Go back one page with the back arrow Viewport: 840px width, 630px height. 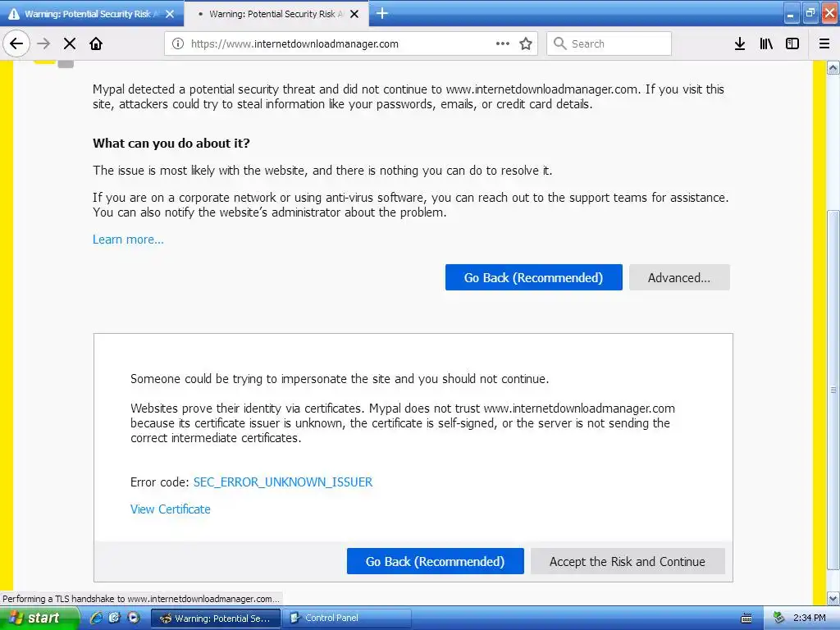click(x=16, y=43)
